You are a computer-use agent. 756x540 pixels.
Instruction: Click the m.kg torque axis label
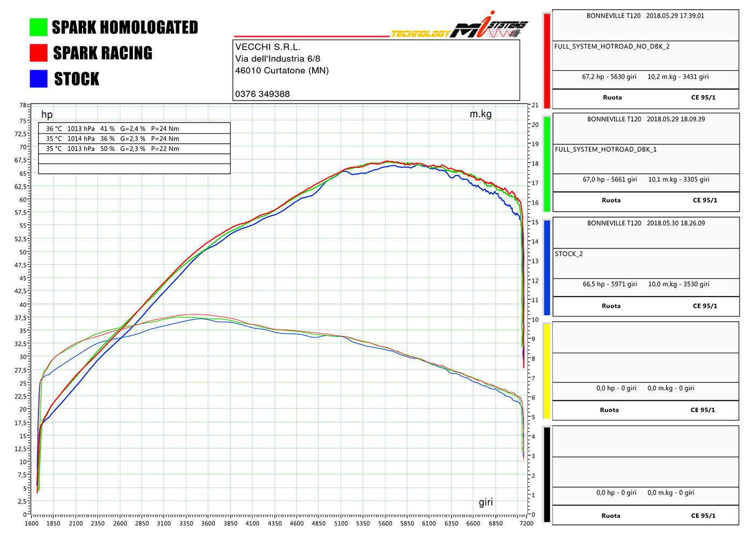pyautogui.click(x=480, y=114)
